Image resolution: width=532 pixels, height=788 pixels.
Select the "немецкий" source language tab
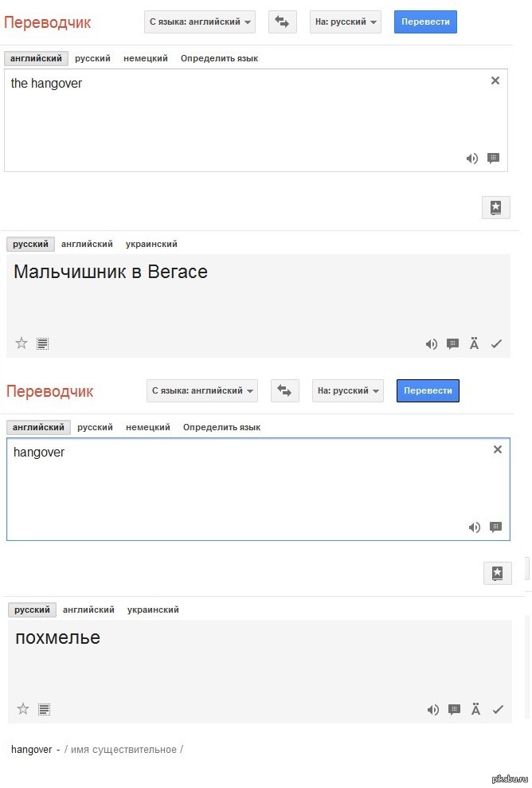click(x=145, y=57)
